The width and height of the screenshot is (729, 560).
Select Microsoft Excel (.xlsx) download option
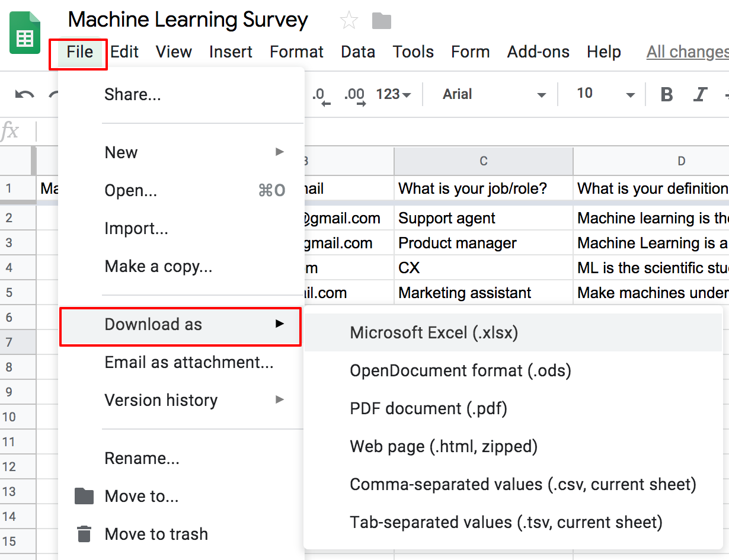(x=434, y=332)
